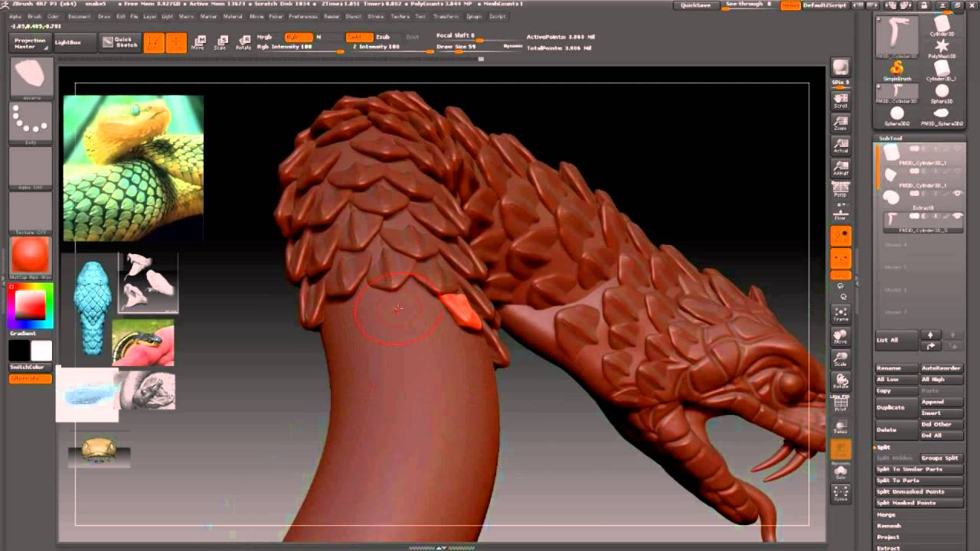Collapse the SubTool palette header
The image size is (980, 551).
pos(890,139)
